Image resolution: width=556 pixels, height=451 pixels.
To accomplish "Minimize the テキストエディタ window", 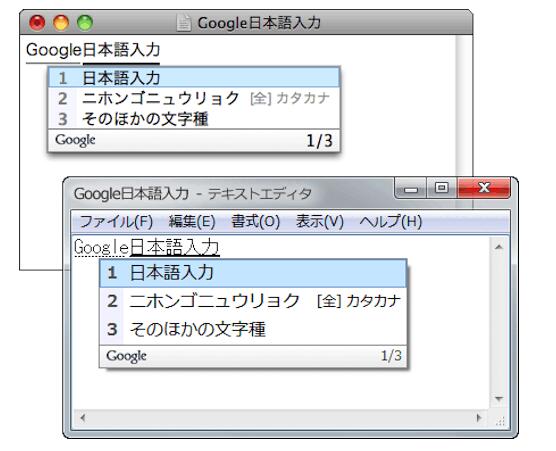I will point(411,188).
